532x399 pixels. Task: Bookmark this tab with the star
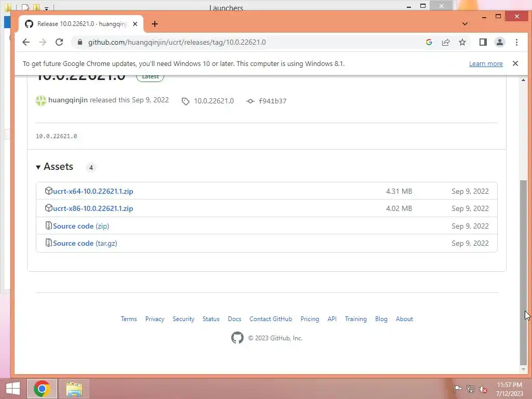click(x=462, y=42)
